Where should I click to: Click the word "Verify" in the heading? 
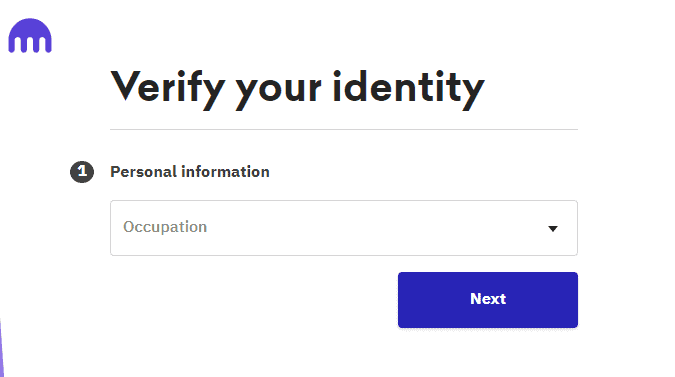coord(168,89)
